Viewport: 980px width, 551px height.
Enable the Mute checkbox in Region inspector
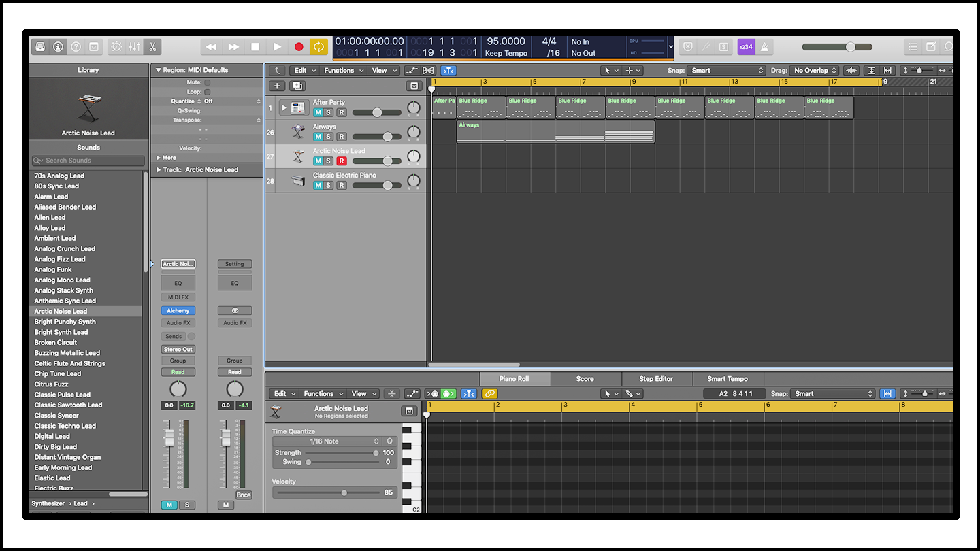tap(208, 82)
